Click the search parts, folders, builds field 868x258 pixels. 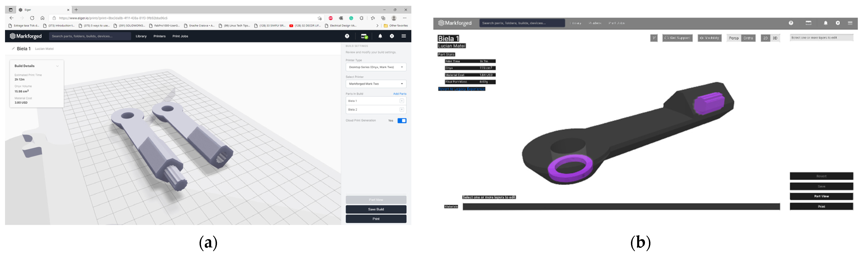90,36
